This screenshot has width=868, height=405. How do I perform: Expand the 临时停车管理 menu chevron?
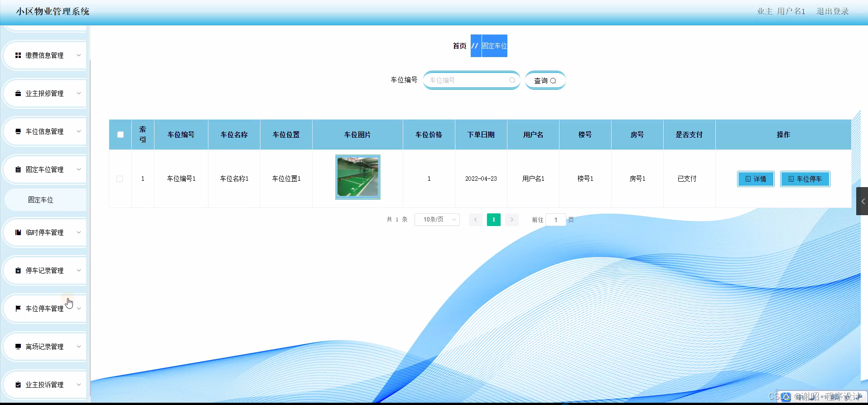pyautogui.click(x=79, y=232)
